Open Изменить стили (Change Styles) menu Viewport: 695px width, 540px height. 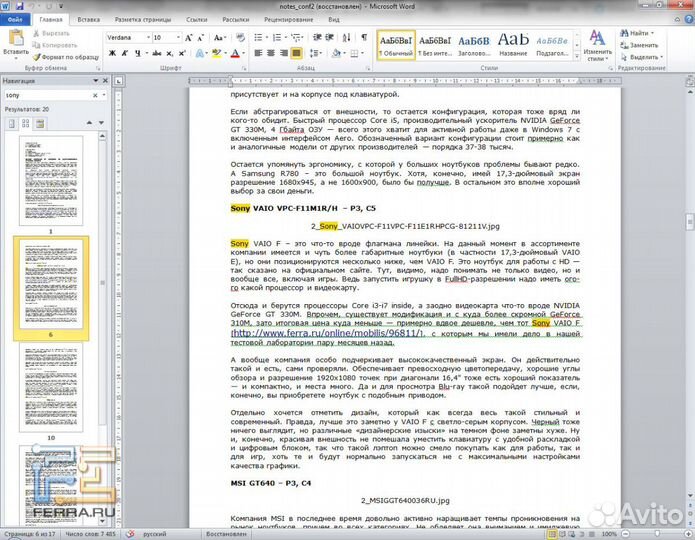pos(597,46)
